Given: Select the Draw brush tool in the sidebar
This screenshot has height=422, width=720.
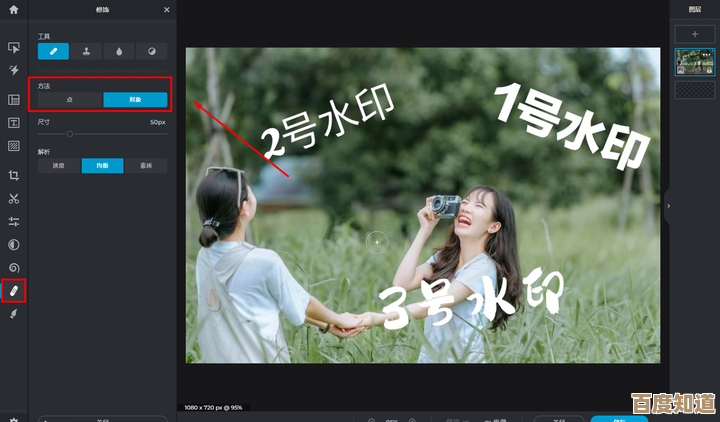Looking at the screenshot, I should [14, 314].
